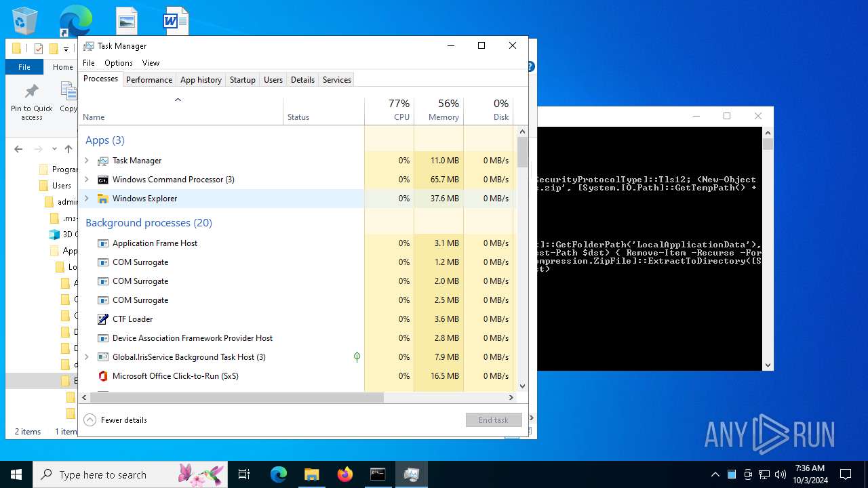Open File Explorer from the taskbar
The height and width of the screenshot is (488, 868).
[x=311, y=474]
